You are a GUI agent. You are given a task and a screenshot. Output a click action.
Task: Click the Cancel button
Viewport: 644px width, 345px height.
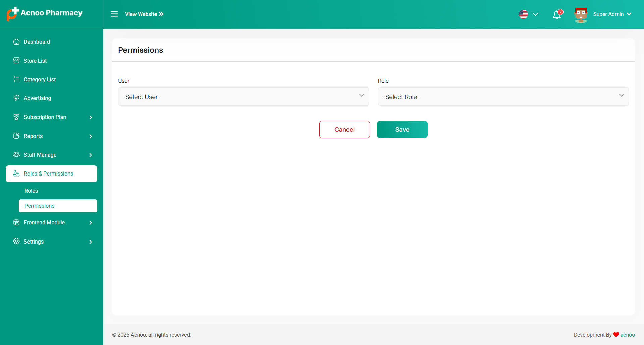344,130
